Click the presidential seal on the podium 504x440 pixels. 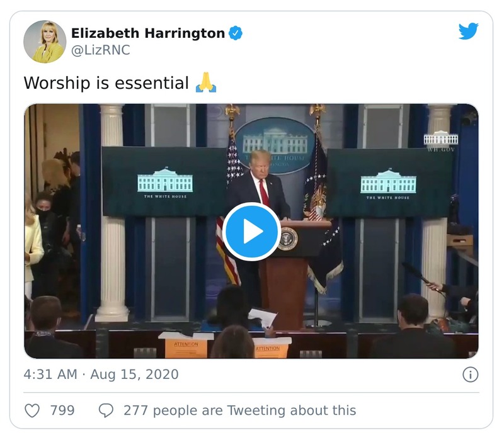288,239
